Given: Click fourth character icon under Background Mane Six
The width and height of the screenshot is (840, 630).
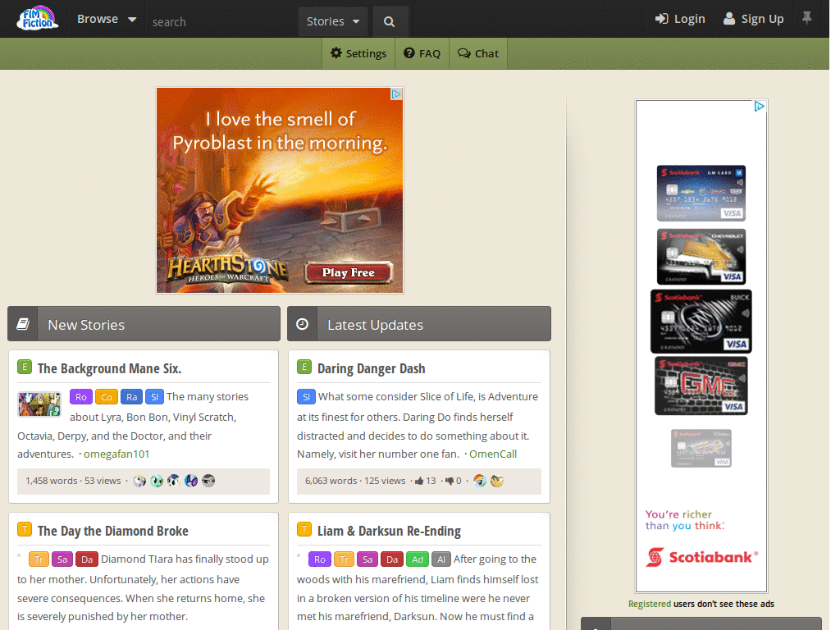Looking at the screenshot, I should click(191, 481).
